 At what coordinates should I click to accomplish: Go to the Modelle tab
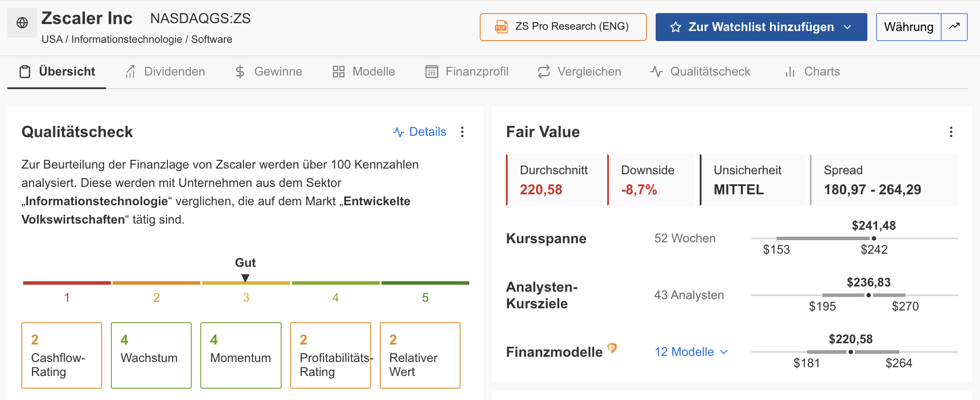(x=364, y=72)
